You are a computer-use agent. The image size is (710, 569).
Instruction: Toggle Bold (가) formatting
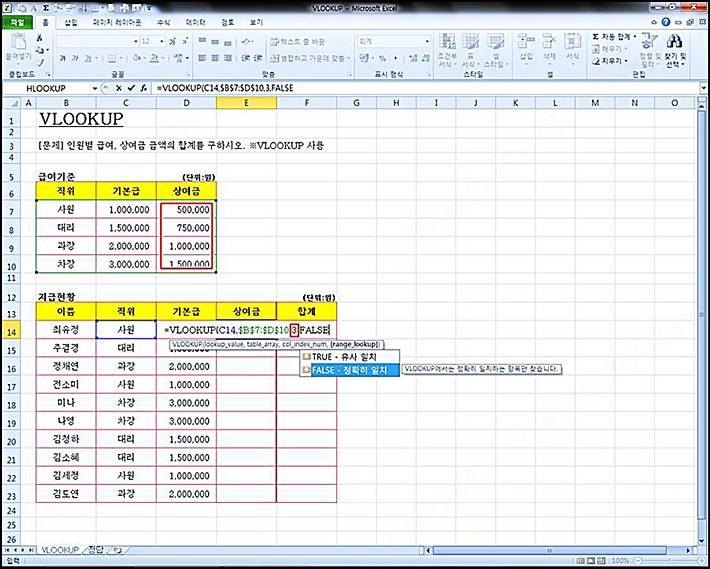click(x=62, y=58)
